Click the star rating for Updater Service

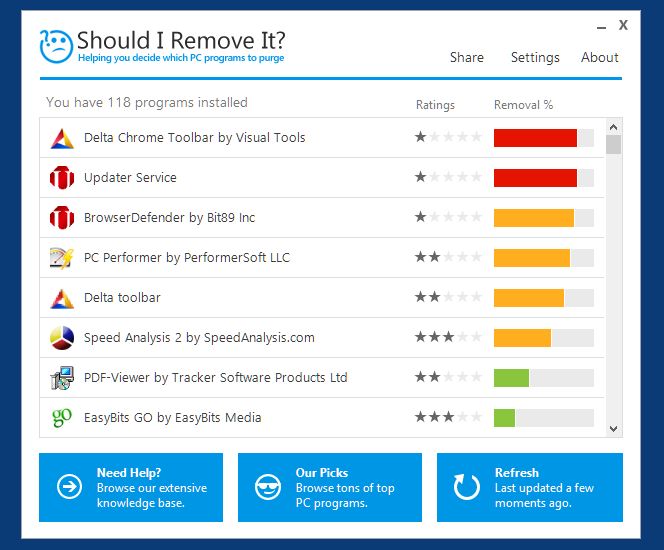[x=448, y=177]
